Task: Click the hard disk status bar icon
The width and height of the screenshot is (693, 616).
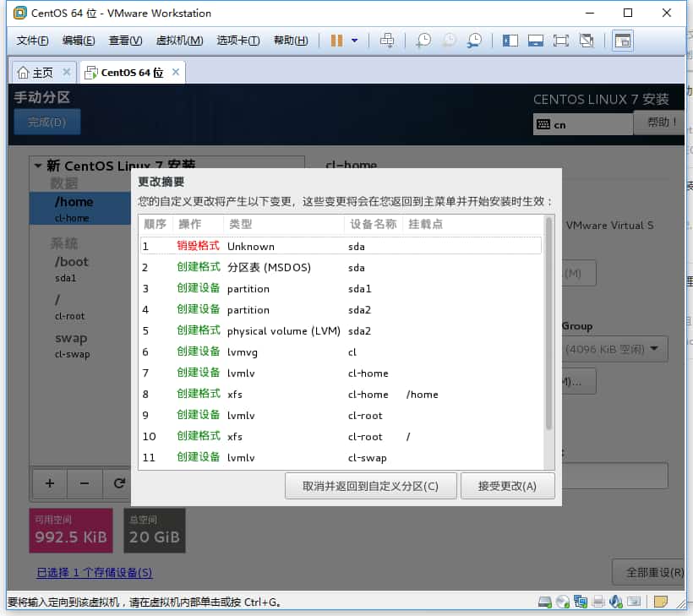Action: [x=546, y=602]
